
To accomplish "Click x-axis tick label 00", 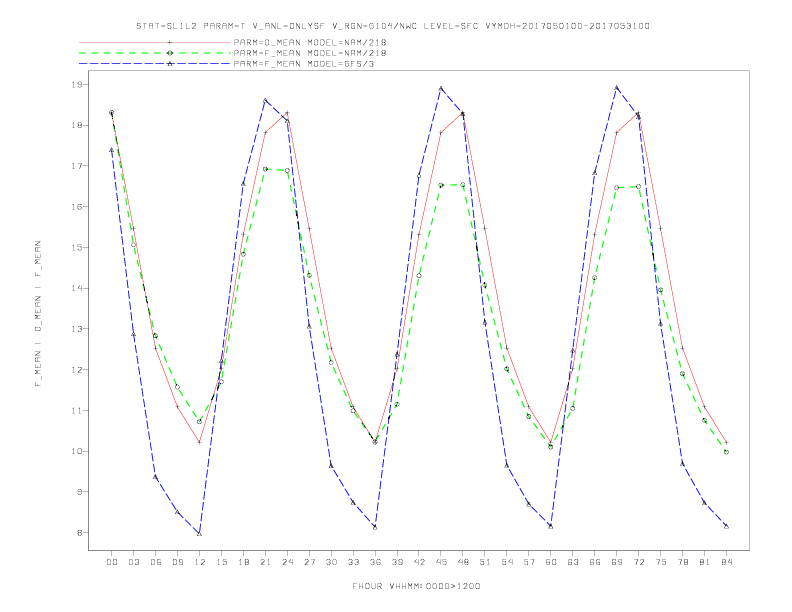I will pos(112,562).
